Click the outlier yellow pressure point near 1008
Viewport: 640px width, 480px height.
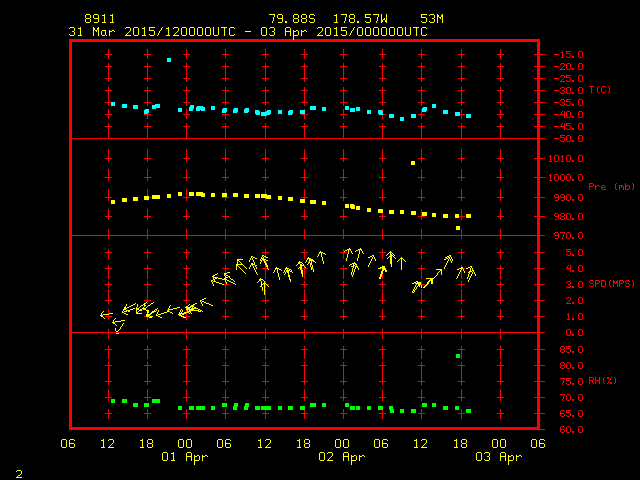[x=413, y=163]
